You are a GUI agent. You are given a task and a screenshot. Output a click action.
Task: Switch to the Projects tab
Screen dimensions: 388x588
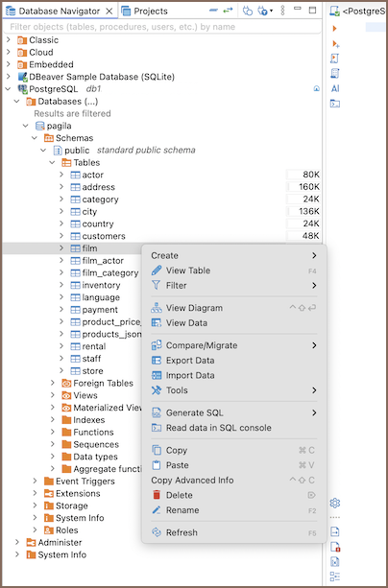click(x=145, y=12)
